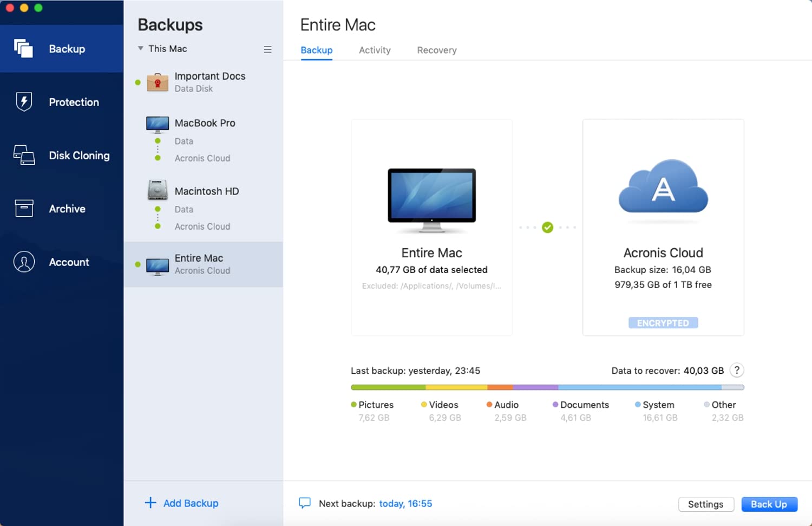Open the backup list hamburger menu
This screenshot has height=526, width=812.
267,49
